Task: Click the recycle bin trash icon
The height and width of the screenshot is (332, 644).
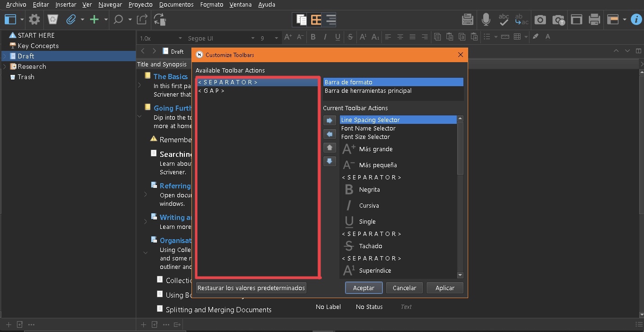Action: click(x=53, y=20)
